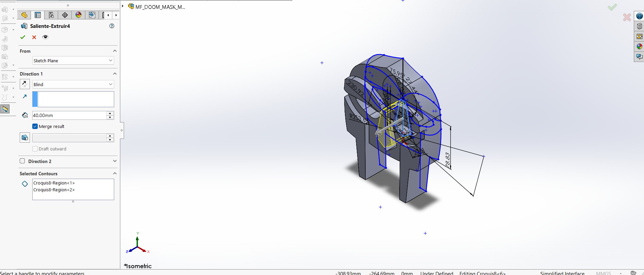The height and width of the screenshot is (275, 644).
Task: Select Croquis8-Region<1> in contours list
Action: (x=54, y=183)
